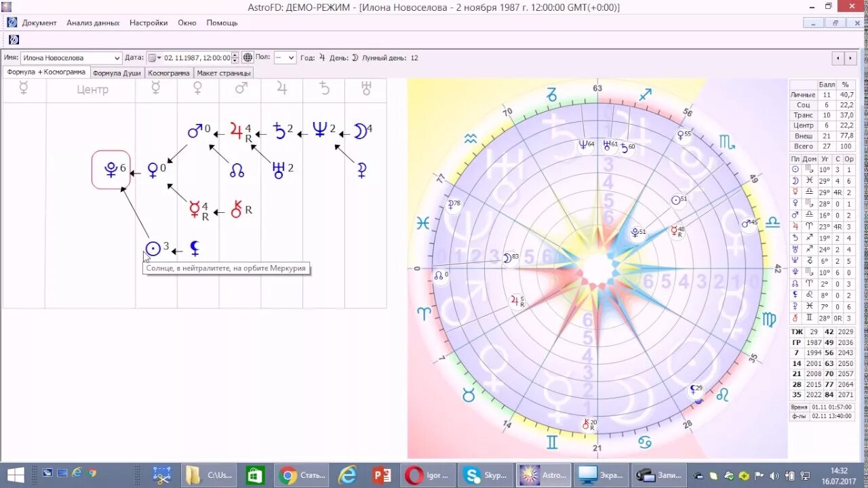Image resolution: width=868 pixels, height=488 pixels.
Task: Click the right navigation arrow button
Action: [x=851, y=58]
